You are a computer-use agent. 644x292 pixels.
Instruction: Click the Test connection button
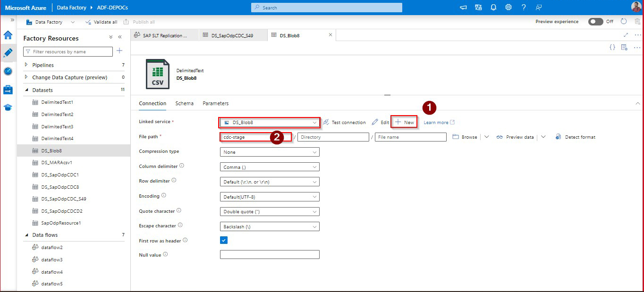tap(344, 123)
